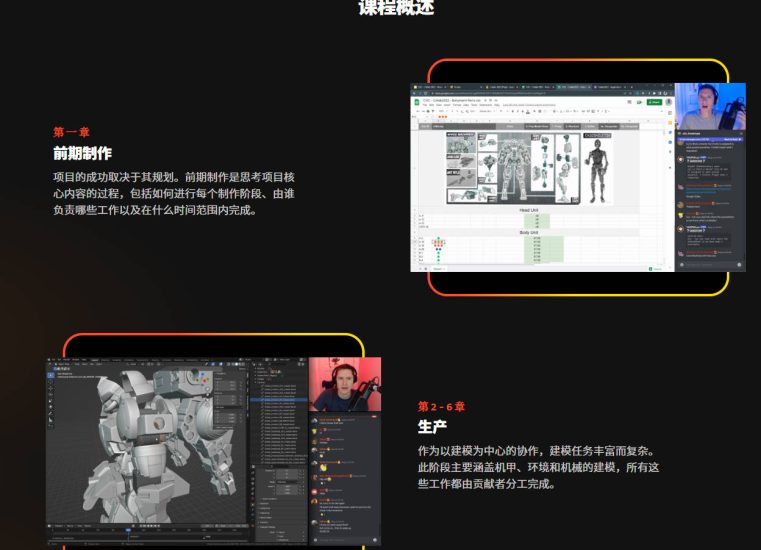This screenshot has width=761, height=550.
Task: Click the paragraph starting with 项目的成功取决于其规划
Action: [x=174, y=194]
